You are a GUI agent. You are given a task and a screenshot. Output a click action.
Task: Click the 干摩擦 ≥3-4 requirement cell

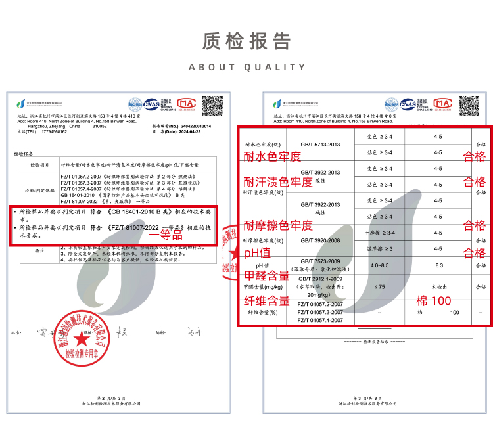(x=379, y=233)
